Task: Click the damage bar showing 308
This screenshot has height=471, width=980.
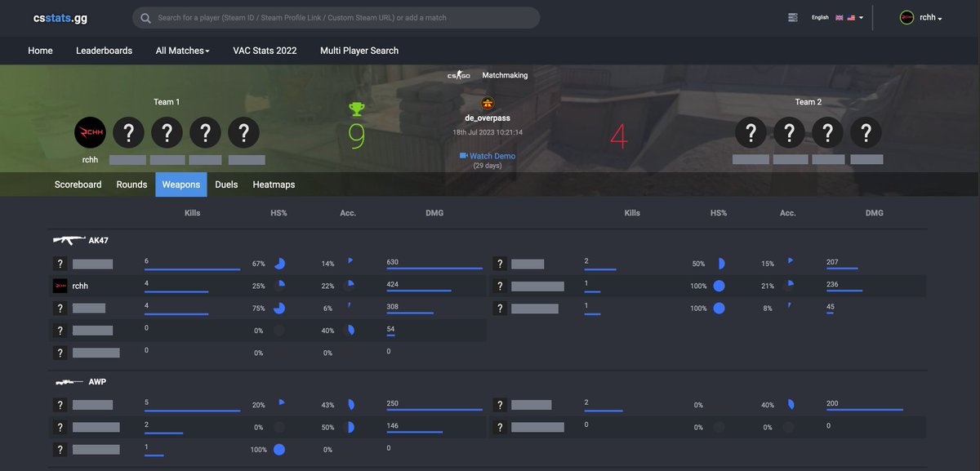Action: (x=410, y=312)
